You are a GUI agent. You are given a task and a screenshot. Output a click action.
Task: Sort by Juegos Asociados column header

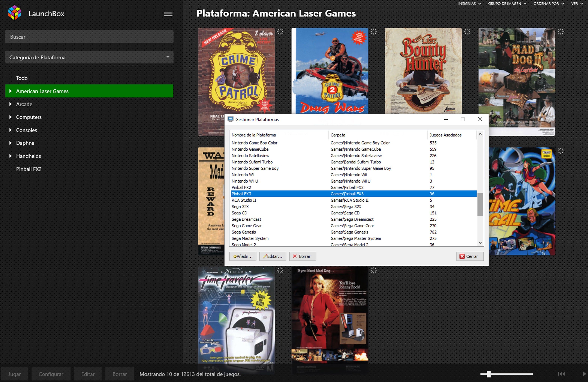452,135
